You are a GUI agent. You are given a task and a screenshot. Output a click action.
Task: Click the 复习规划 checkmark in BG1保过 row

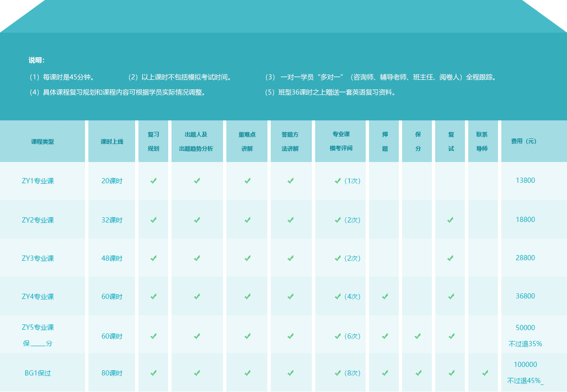click(x=154, y=373)
